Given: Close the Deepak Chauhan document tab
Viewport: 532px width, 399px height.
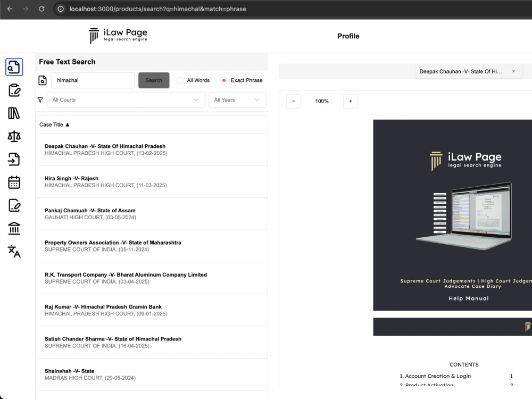Looking at the screenshot, I should (x=513, y=71).
